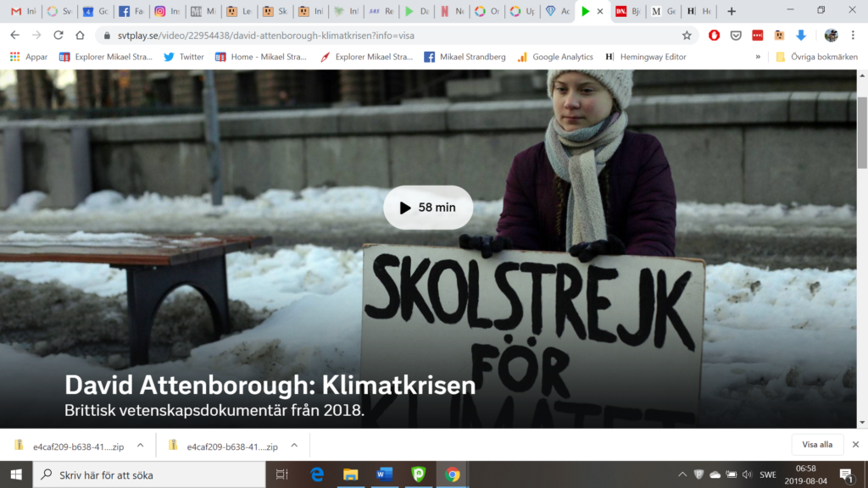Open the browser home page
The image size is (868, 488).
click(80, 36)
